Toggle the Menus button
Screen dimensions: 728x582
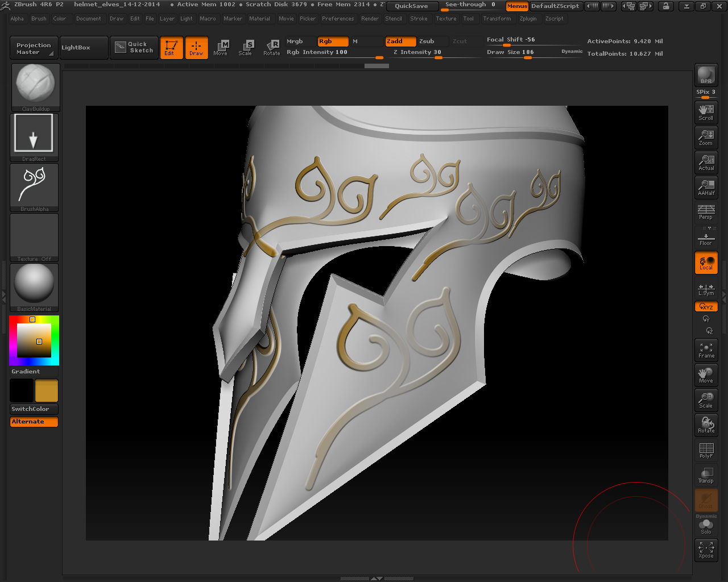pyautogui.click(x=517, y=6)
